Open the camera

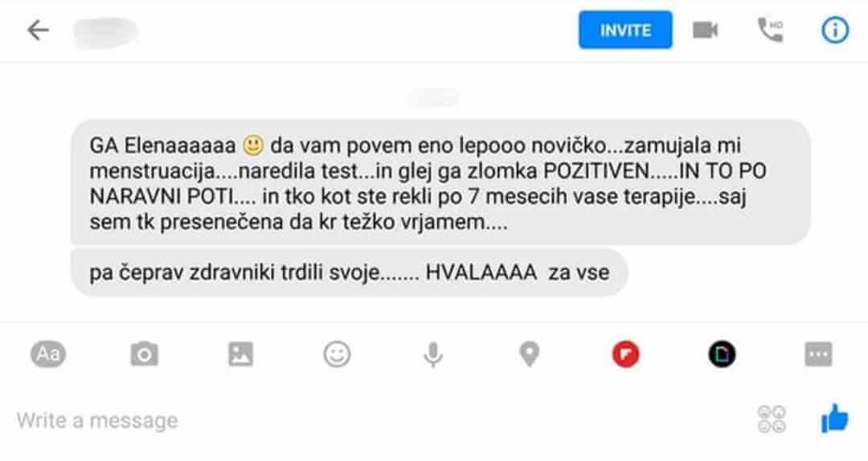click(x=145, y=353)
